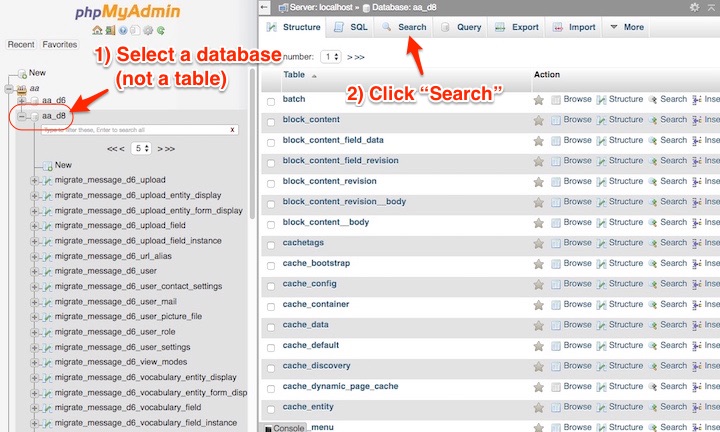The width and height of the screenshot is (720, 432).
Task: Check the block_content table checkbox
Action: pyautogui.click(x=271, y=122)
